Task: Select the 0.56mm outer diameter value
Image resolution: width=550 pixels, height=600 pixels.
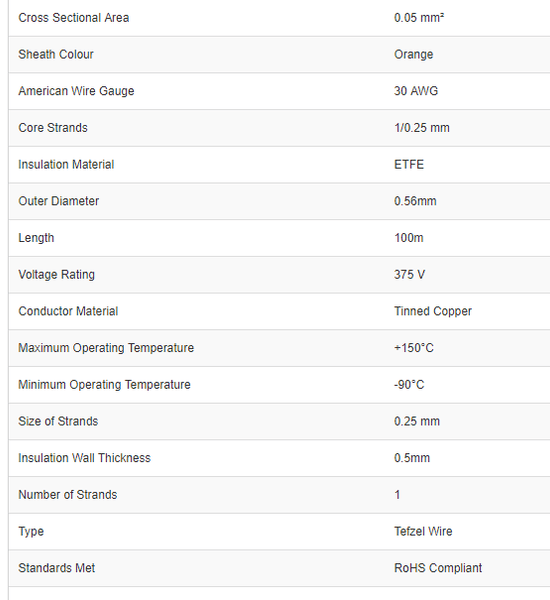Action: (x=415, y=201)
